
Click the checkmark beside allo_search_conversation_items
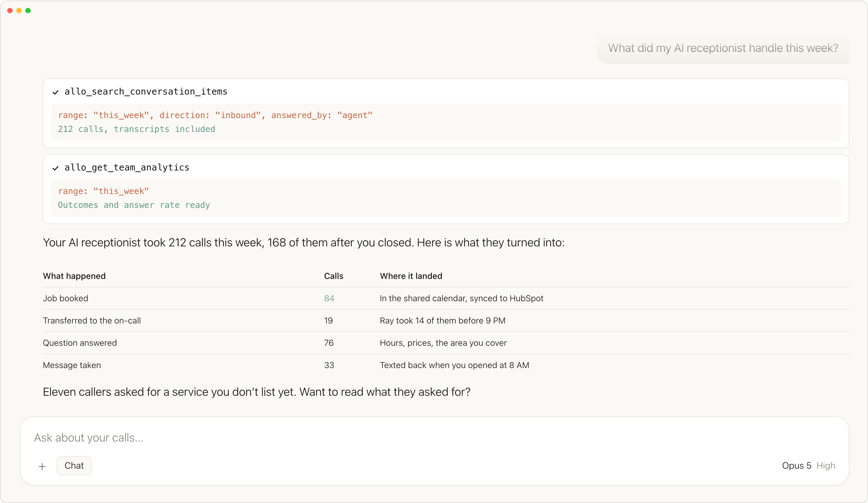click(x=55, y=92)
